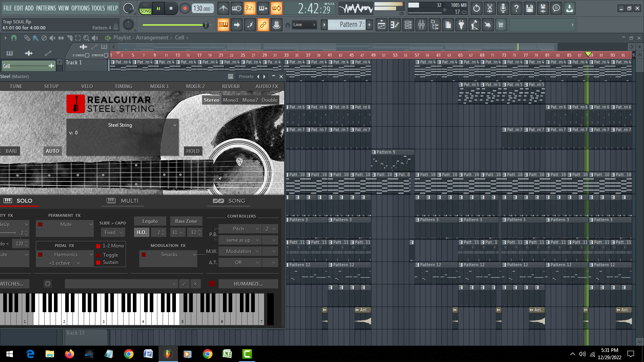Toggle the metronome icon
This screenshot has height=362, width=644.
tap(223, 8)
